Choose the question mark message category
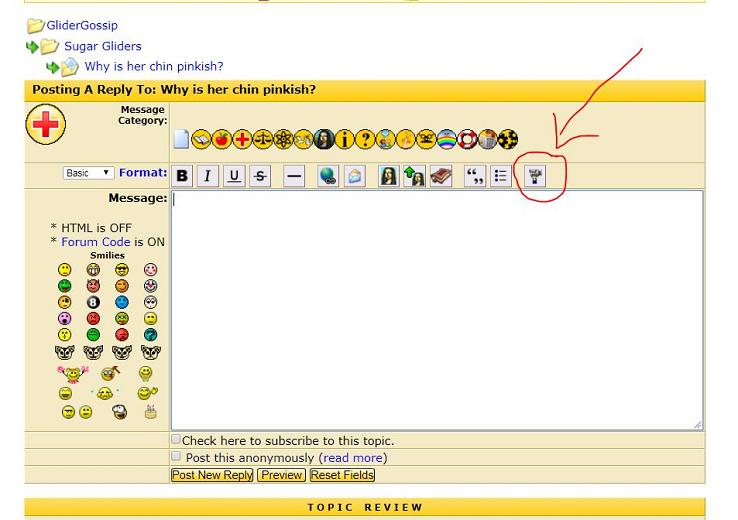The image size is (738, 520). pyautogui.click(x=365, y=139)
